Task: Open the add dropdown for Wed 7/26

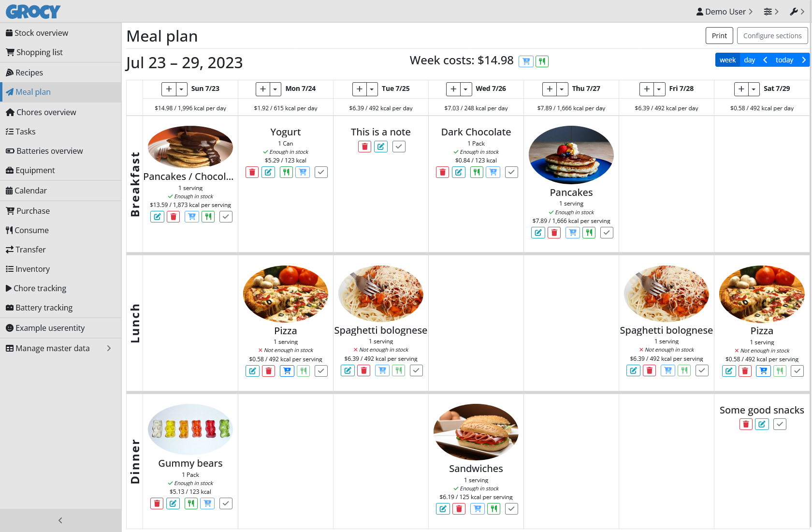Action: point(465,89)
